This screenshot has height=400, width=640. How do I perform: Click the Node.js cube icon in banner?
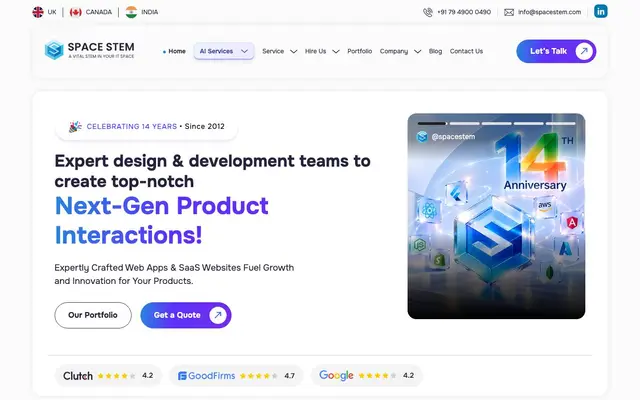[x=419, y=245]
